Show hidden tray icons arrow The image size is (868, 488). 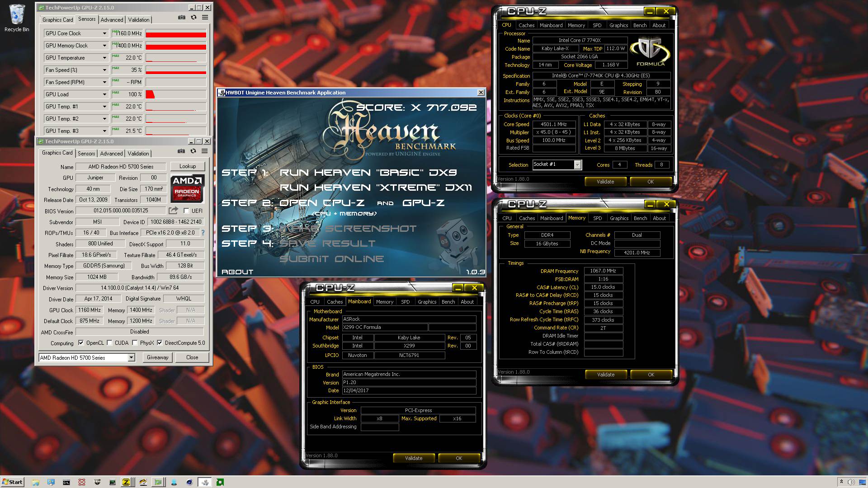pyautogui.click(x=841, y=482)
